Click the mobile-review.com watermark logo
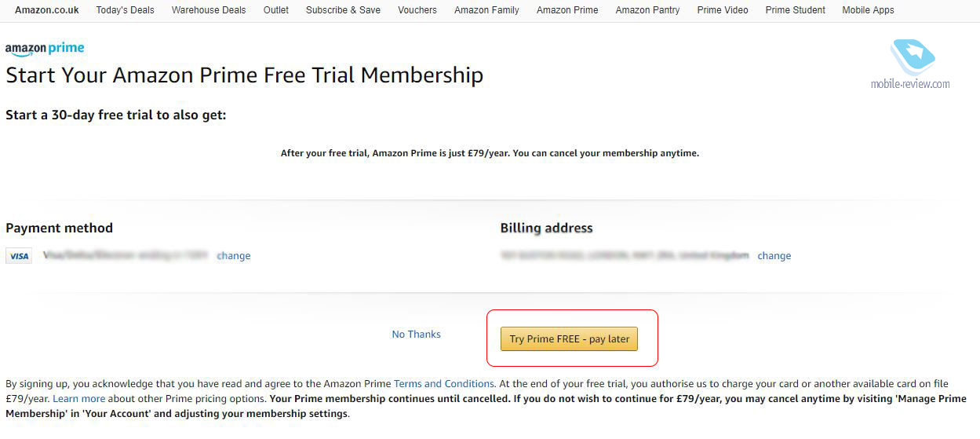The height and width of the screenshot is (439, 980). (910, 63)
